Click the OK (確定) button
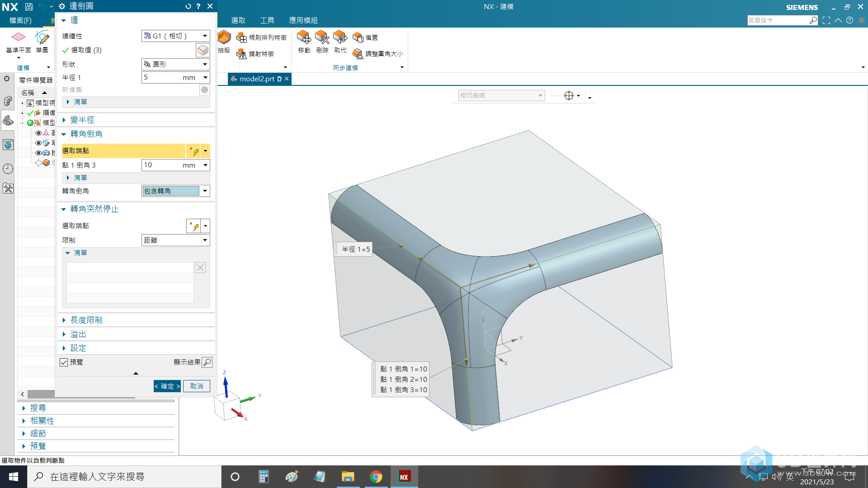This screenshot has width=868, height=488. point(167,386)
